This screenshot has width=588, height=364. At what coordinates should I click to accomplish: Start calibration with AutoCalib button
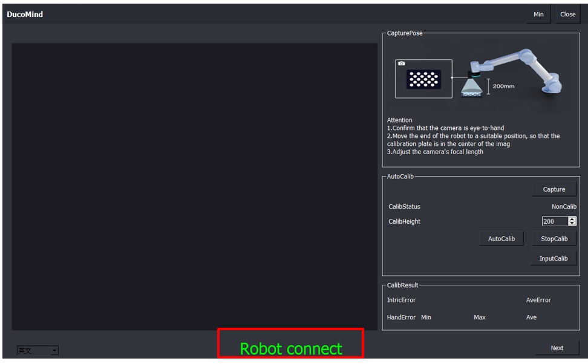[501, 239]
